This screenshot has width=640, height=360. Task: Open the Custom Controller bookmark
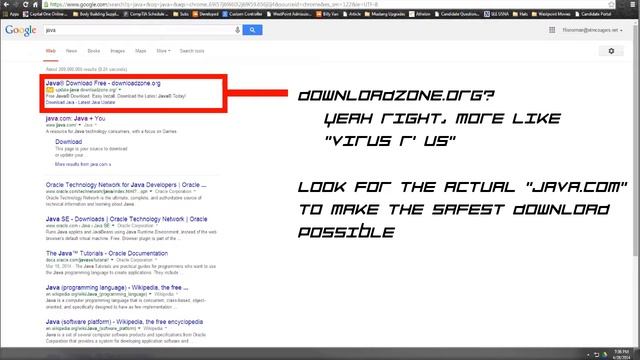pos(242,14)
